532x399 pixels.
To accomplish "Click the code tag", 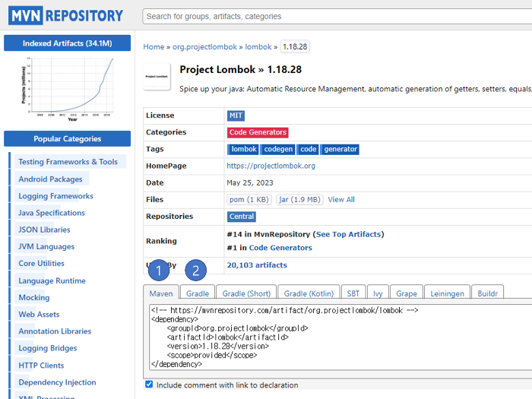I will [x=308, y=149].
